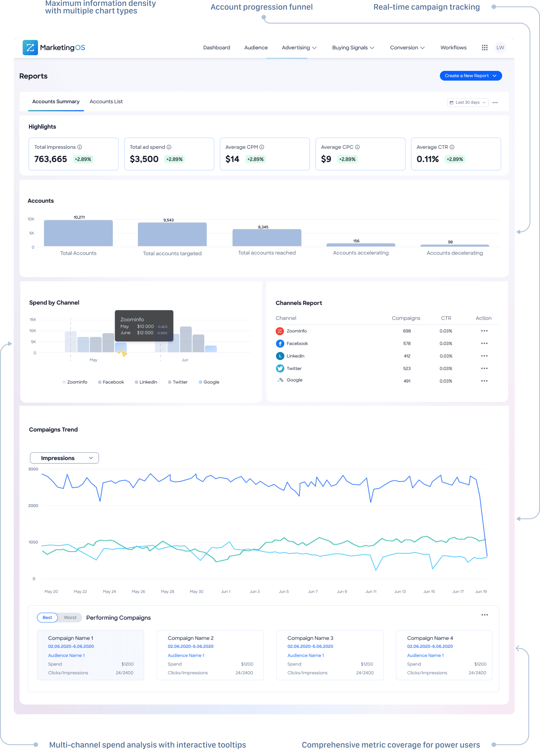Image resolution: width=540 pixels, height=756 pixels.
Task: Expand the Buying Signals nav menu
Action: (353, 47)
